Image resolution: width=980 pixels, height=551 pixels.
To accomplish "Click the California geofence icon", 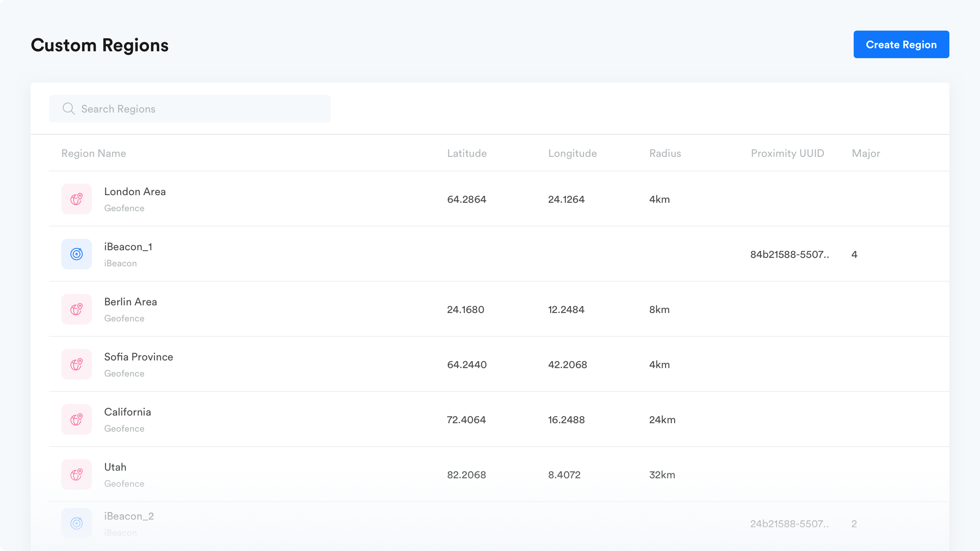I will click(x=77, y=419).
